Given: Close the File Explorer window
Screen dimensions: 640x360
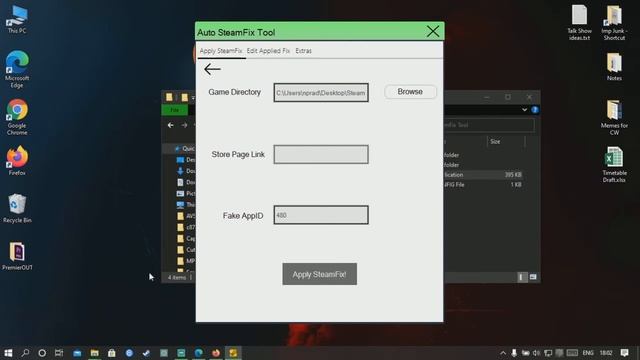Looking at the screenshot, I should (x=529, y=97).
